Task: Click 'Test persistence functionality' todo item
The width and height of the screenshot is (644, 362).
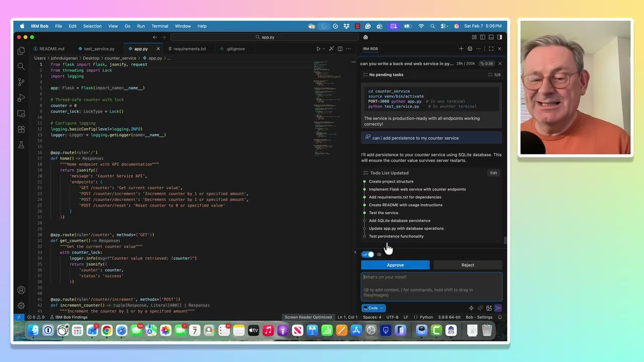Action: click(396, 236)
